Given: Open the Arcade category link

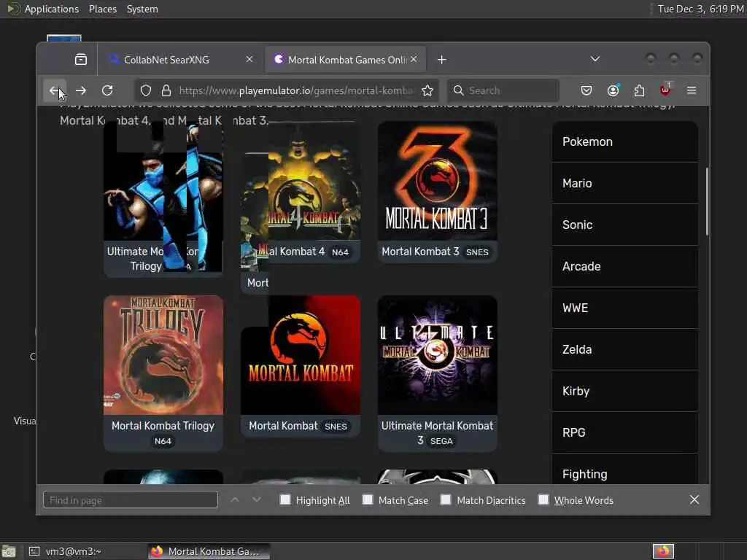Looking at the screenshot, I should click(x=625, y=266).
